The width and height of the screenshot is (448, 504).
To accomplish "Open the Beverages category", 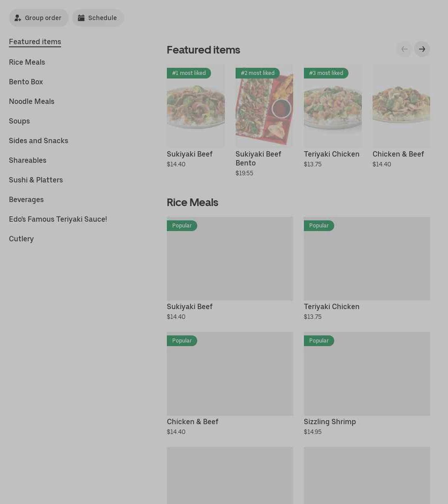I will 26,199.
